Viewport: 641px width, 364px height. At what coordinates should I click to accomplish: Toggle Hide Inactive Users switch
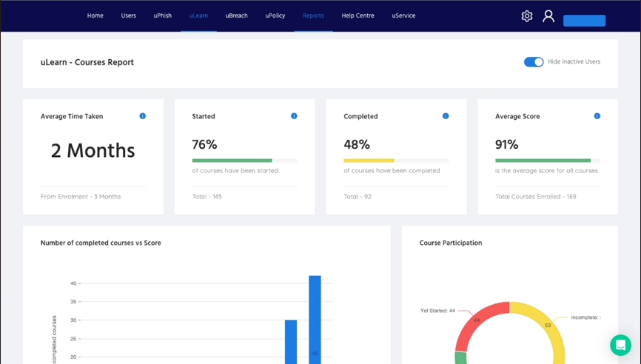click(x=534, y=61)
